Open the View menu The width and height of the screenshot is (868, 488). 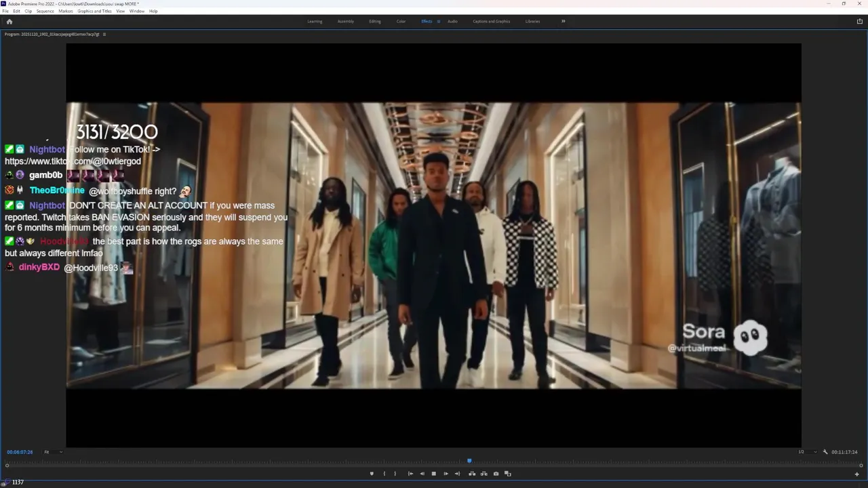(x=121, y=11)
